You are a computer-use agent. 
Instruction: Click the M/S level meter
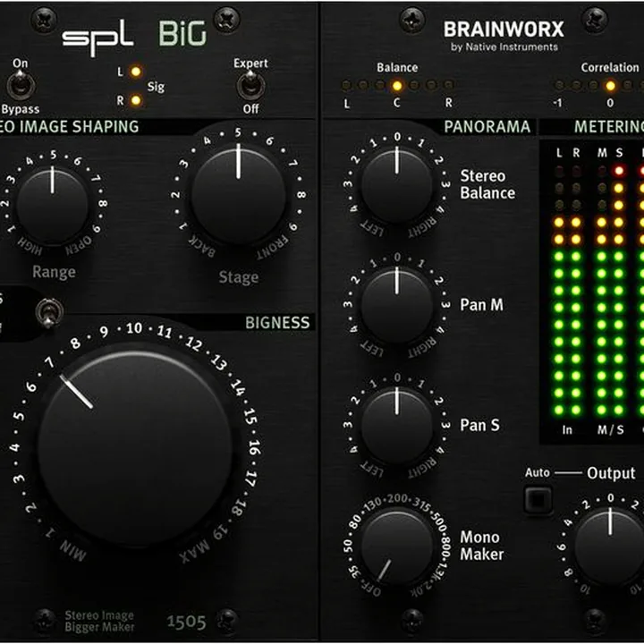point(610,291)
